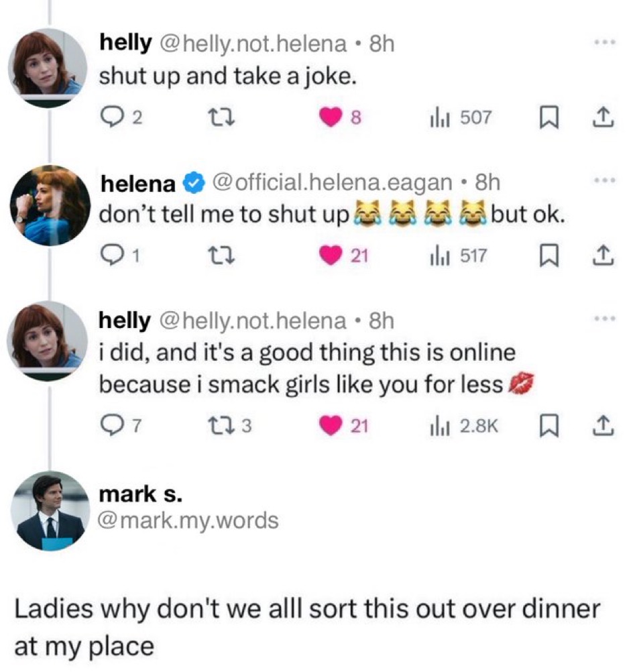
Task: Click helena's profile avatar
Action: click(x=51, y=206)
